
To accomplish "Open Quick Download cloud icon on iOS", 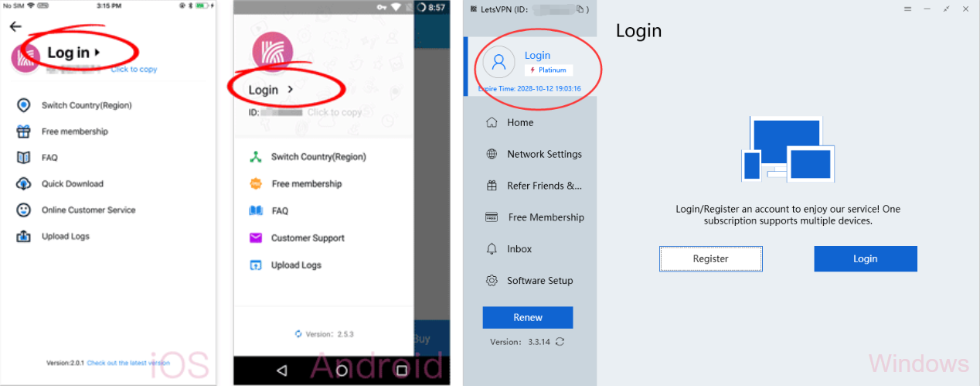I will click(x=24, y=184).
